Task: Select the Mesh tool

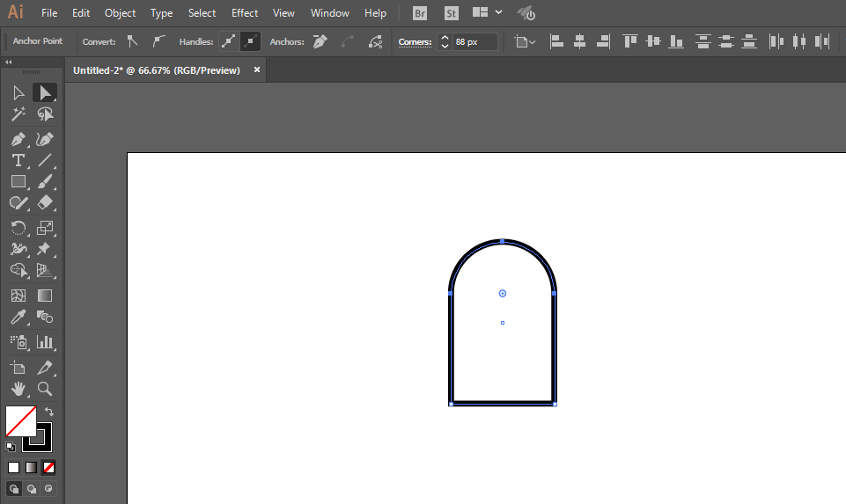Action: point(18,296)
